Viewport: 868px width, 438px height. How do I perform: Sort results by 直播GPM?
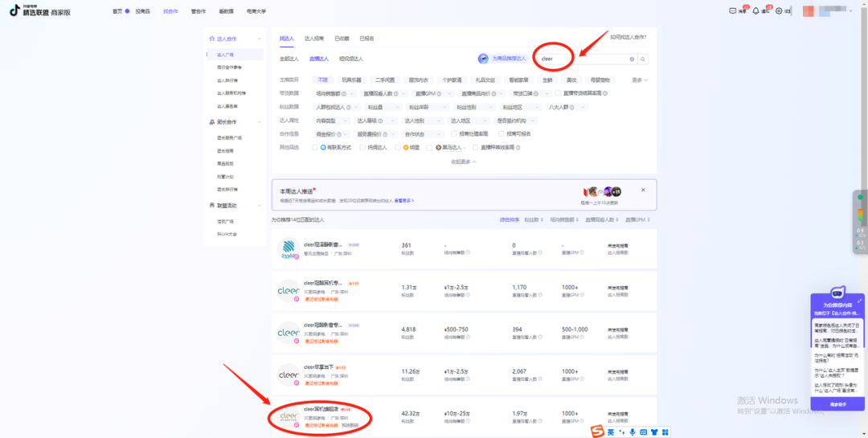[x=637, y=220]
